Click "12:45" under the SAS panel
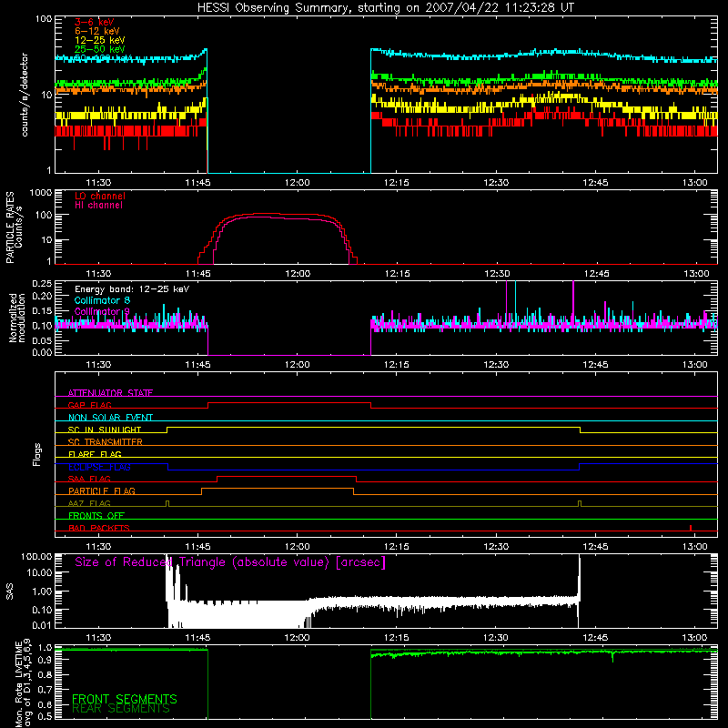 [595, 638]
